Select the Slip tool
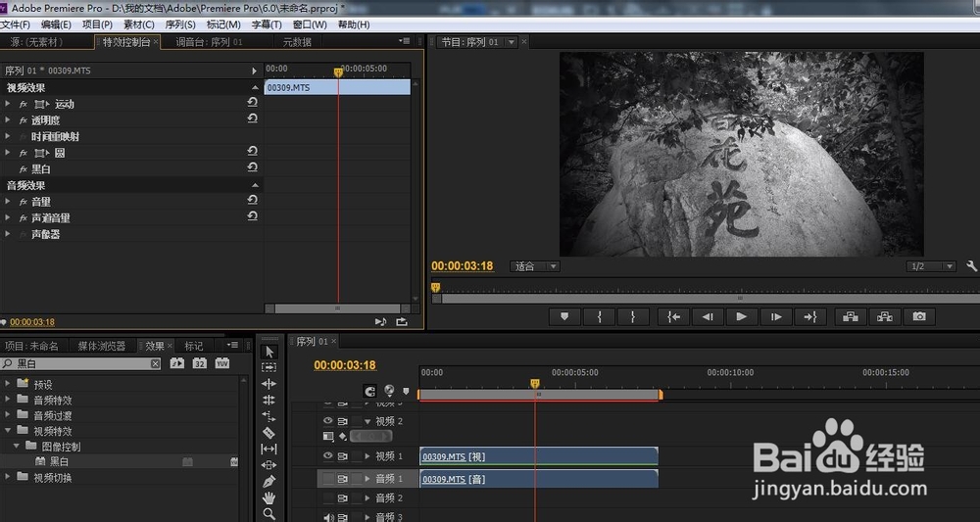This screenshot has height=522, width=980. click(x=269, y=449)
